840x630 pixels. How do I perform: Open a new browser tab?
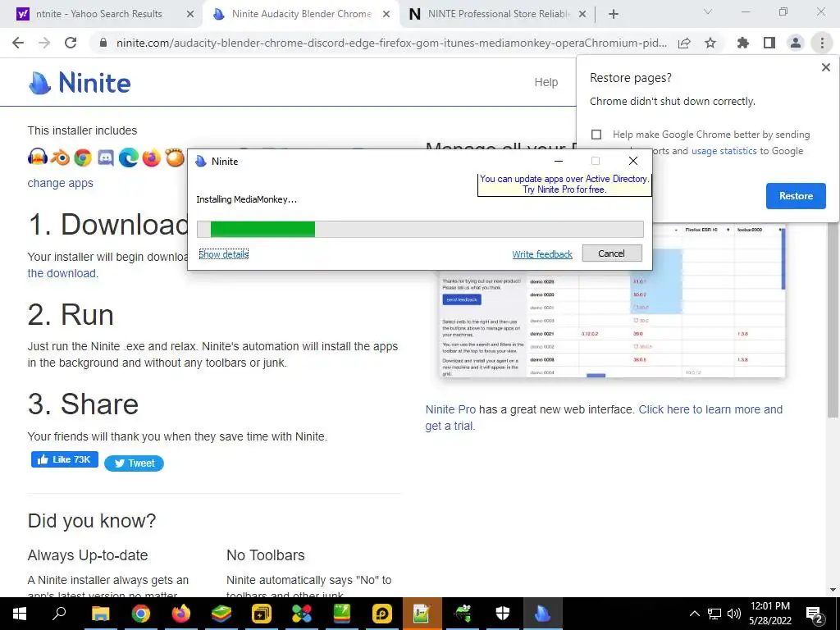[614, 15]
